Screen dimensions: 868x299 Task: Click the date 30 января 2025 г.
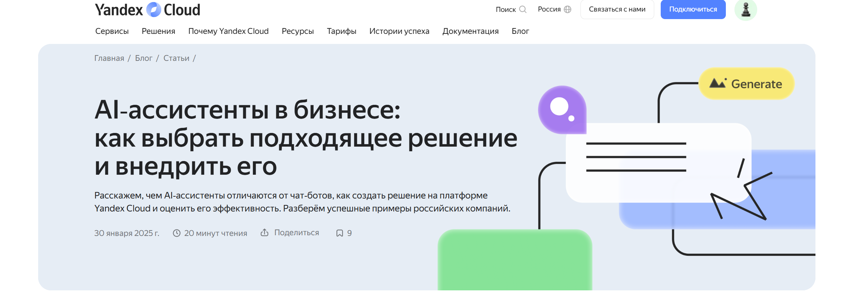(x=127, y=233)
